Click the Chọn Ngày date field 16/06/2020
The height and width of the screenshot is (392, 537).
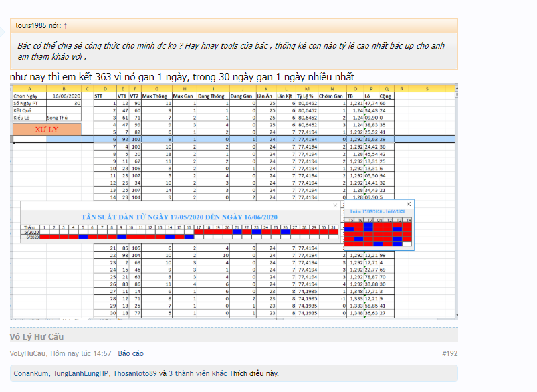(66, 96)
